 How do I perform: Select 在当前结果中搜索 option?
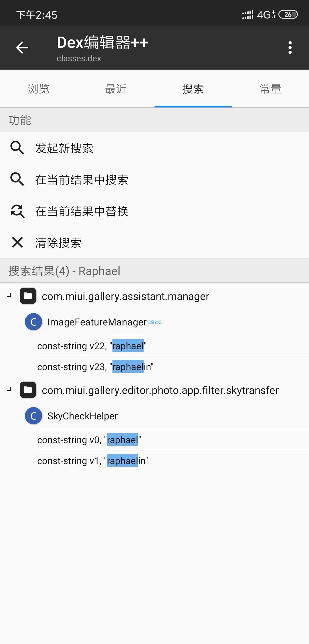(x=154, y=180)
